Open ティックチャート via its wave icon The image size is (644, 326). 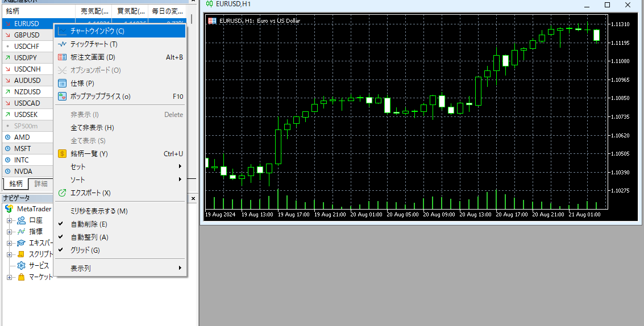coord(63,44)
